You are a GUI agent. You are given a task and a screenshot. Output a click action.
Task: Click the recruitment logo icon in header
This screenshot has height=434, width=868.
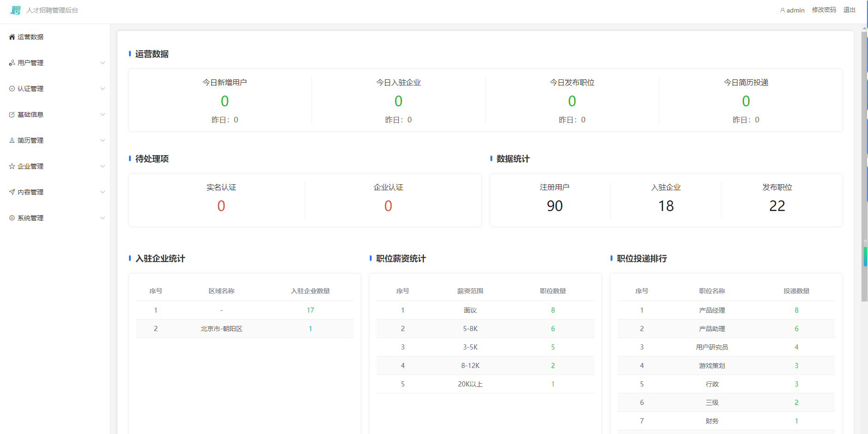[x=16, y=10]
